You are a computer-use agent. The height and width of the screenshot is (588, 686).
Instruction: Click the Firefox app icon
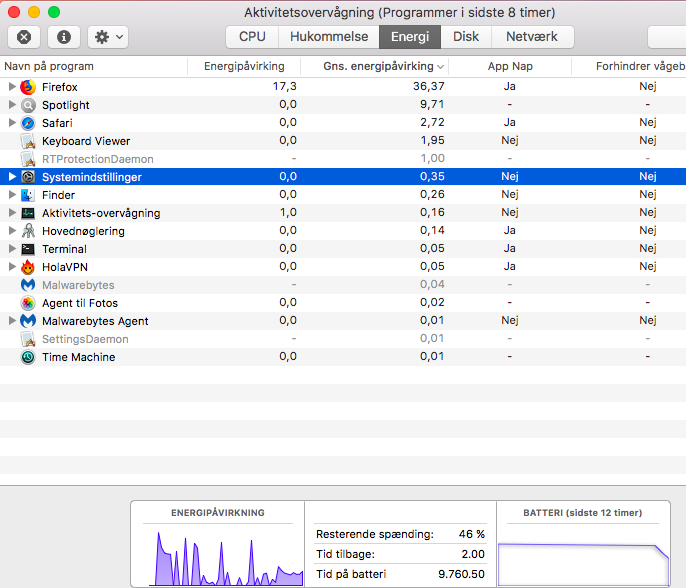click(28, 87)
